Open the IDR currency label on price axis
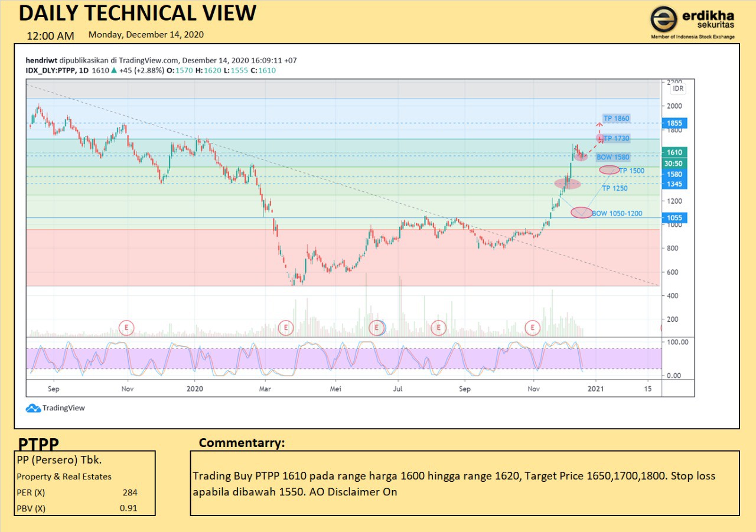 [678, 89]
